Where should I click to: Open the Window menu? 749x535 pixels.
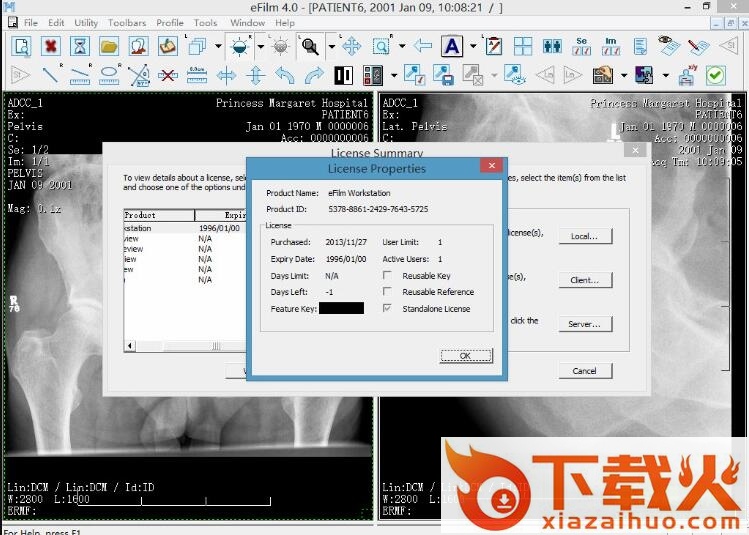click(x=247, y=22)
